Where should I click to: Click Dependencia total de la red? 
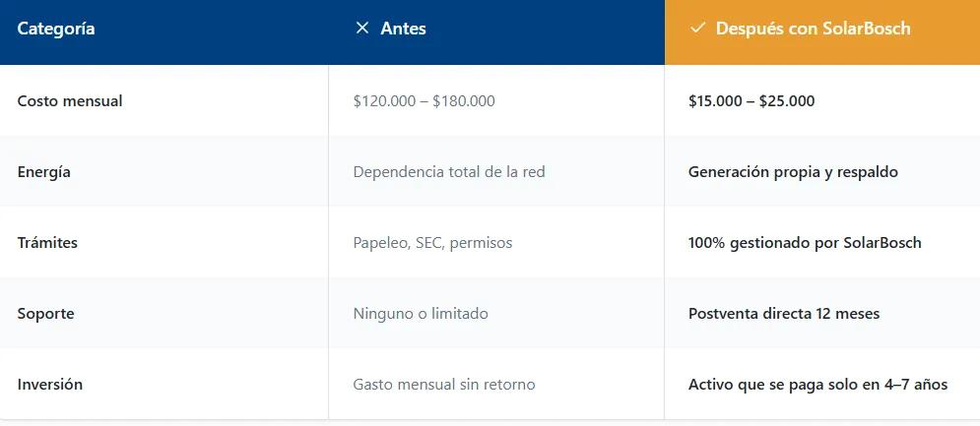(449, 171)
